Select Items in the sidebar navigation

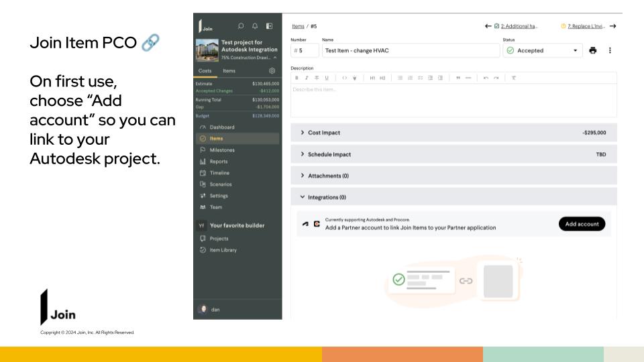point(237,138)
